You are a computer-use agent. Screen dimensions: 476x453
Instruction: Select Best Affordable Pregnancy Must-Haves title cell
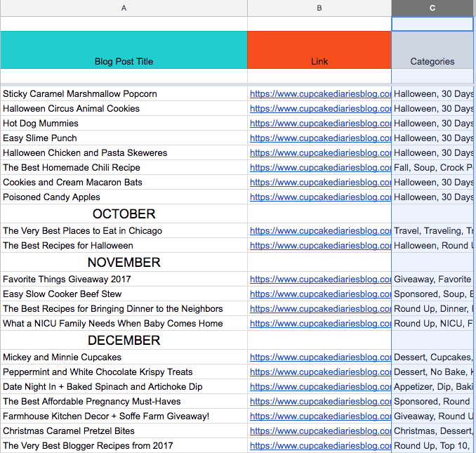124,402
